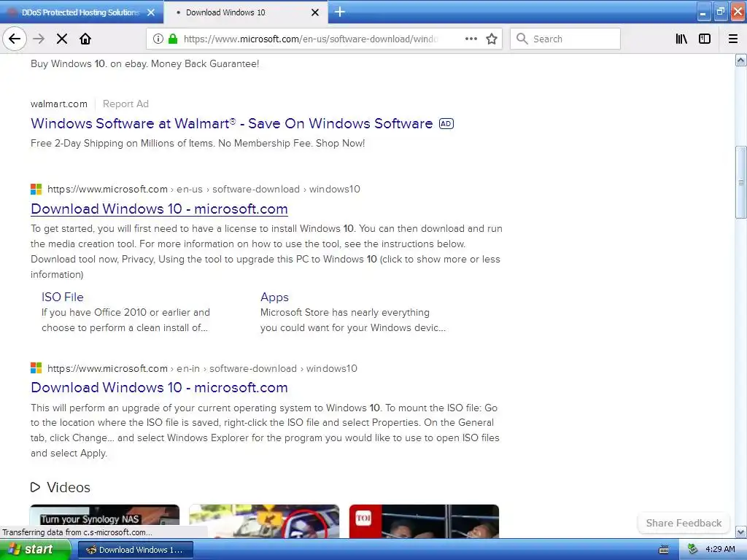Show site information icon in address bar
Viewport: 747px width, 560px height.
[x=158, y=39]
